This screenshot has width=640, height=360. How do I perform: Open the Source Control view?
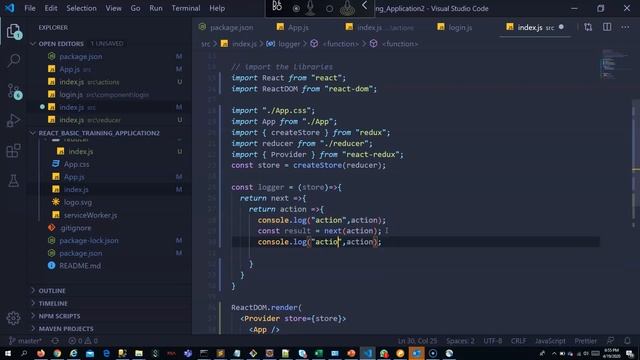click(x=14, y=91)
